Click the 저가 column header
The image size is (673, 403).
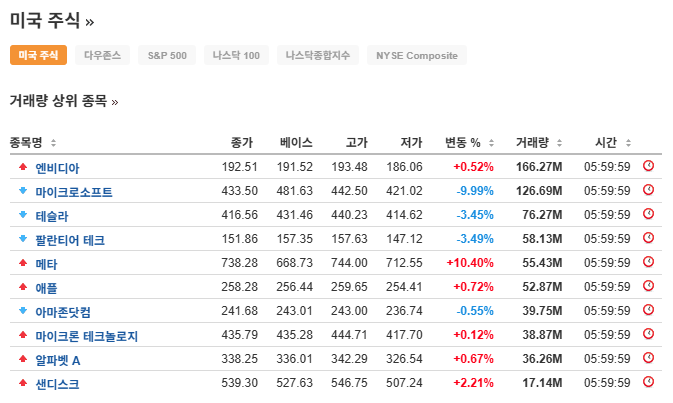(x=411, y=142)
